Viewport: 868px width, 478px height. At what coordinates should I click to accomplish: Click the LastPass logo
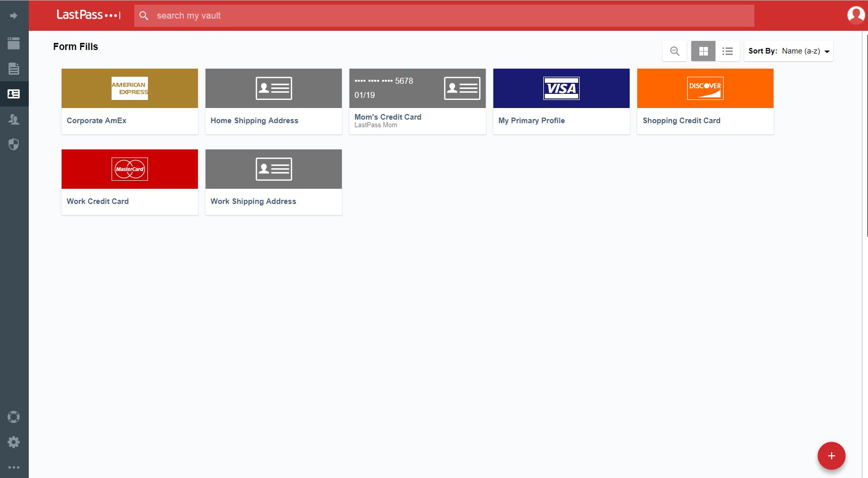(x=88, y=15)
